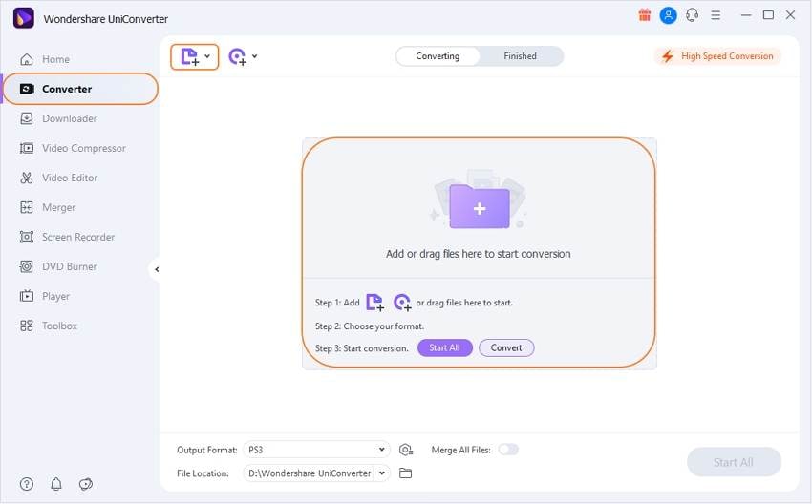This screenshot has height=504, width=812.
Task: Open the user account avatar icon
Action: 668,15
